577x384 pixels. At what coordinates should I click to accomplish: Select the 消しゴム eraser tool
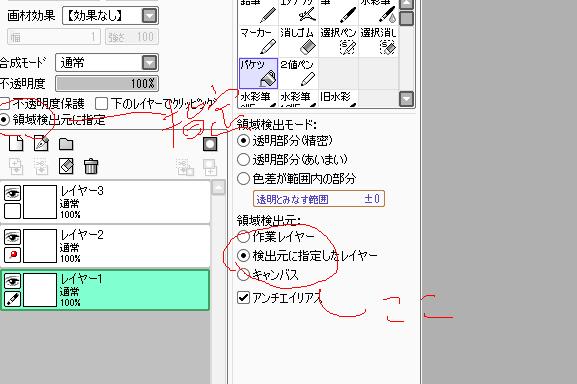(298, 41)
